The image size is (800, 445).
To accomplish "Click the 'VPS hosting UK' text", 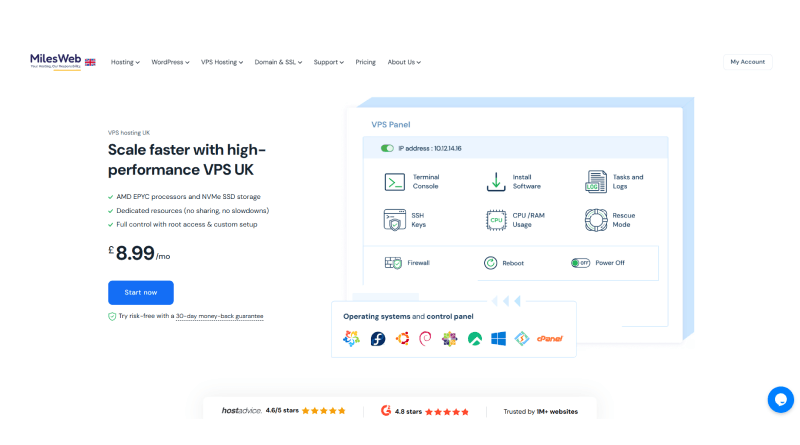I will (x=129, y=133).
